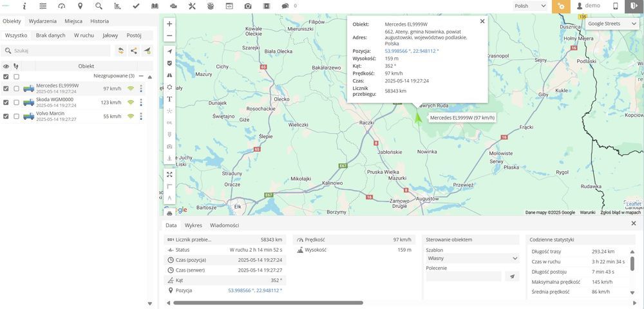644x309 pixels.
Task: Click the eye visibility column header
Action: click(6, 66)
